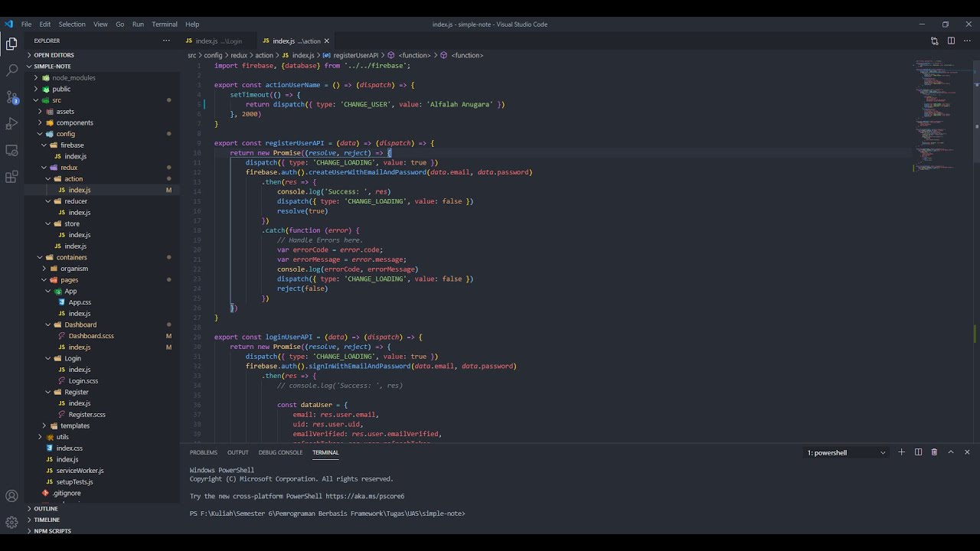Viewport: 980px width, 551px height.
Task: Open serviceWorker.js file
Action: (x=80, y=471)
